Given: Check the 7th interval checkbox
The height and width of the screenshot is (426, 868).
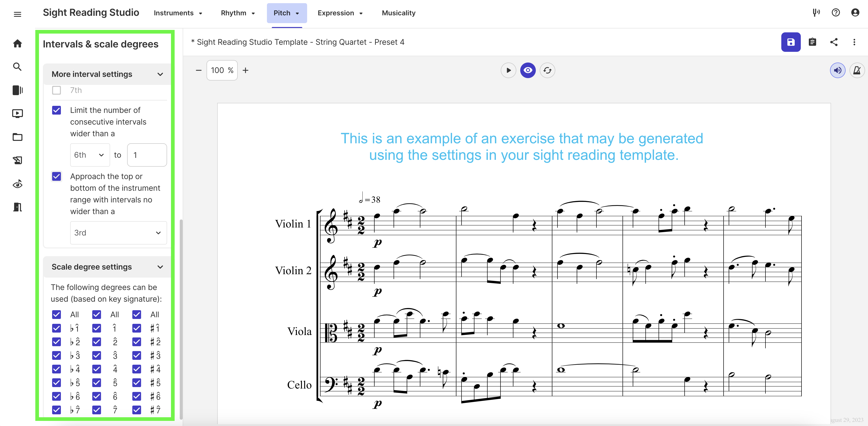Looking at the screenshot, I should click(x=57, y=90).
